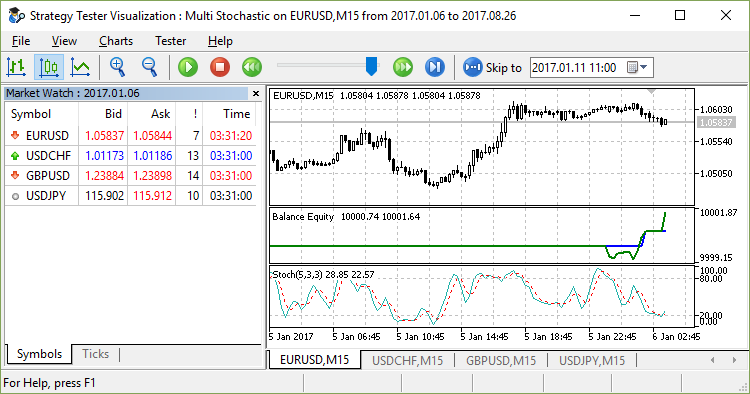Click EURUSD bid 1.05837
This screenshot has height=394, width=750.
point(104,136)
